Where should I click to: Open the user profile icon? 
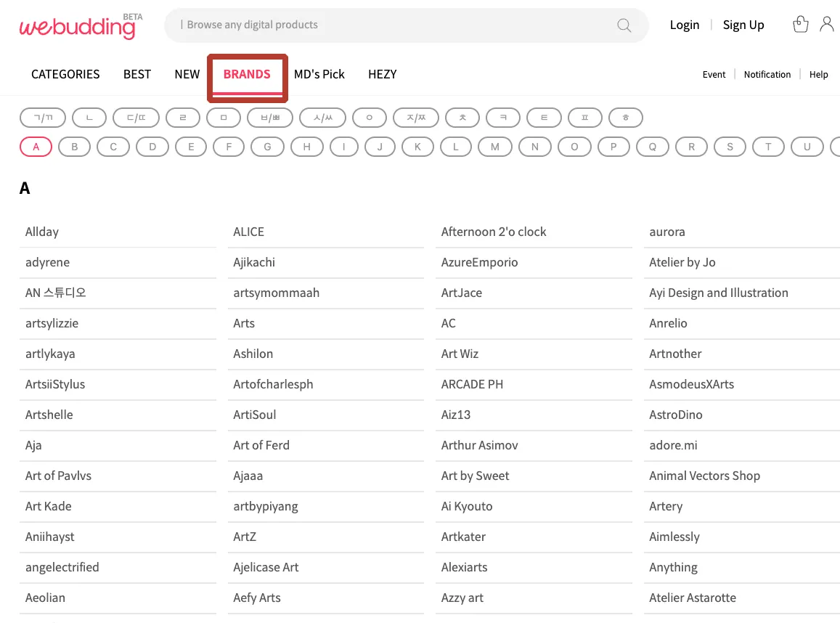point(827,24)
